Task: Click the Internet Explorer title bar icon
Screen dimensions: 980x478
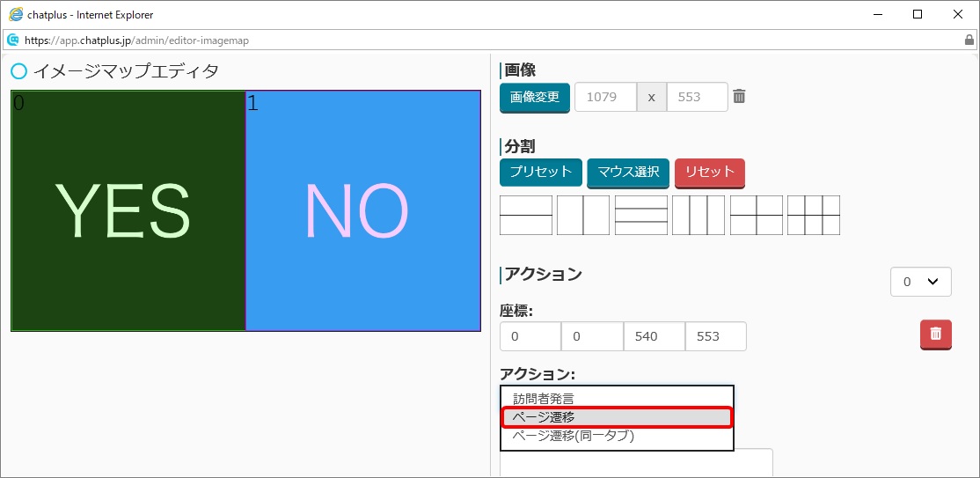Action: 16,14
